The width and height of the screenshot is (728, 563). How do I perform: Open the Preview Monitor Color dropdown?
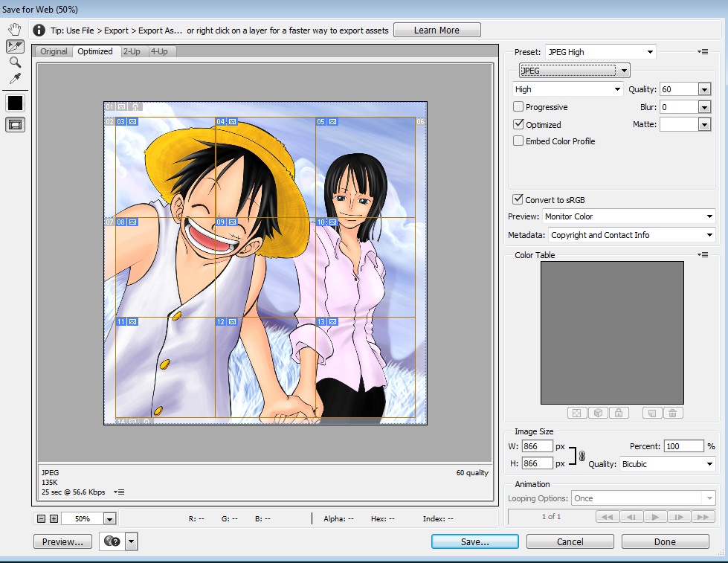(628, 216)
